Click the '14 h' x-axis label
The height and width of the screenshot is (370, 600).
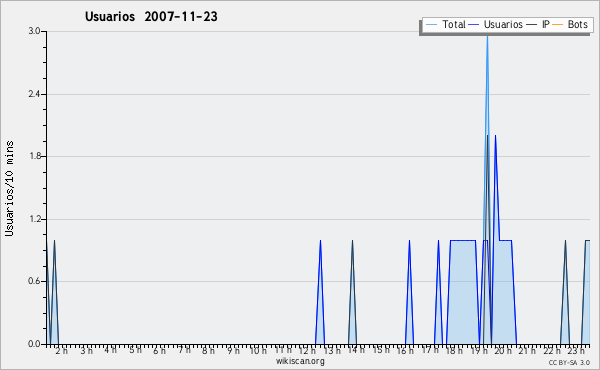tap(356, 350)
